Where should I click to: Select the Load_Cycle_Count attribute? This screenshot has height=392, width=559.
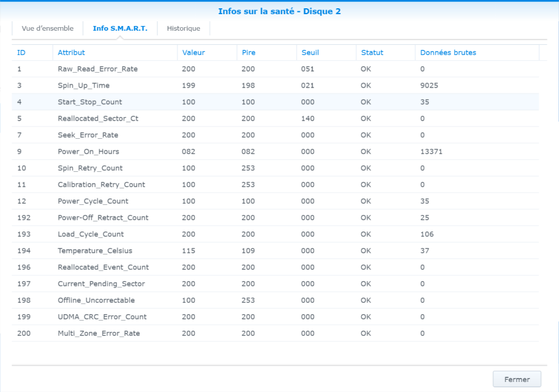[x=90, y=234]
